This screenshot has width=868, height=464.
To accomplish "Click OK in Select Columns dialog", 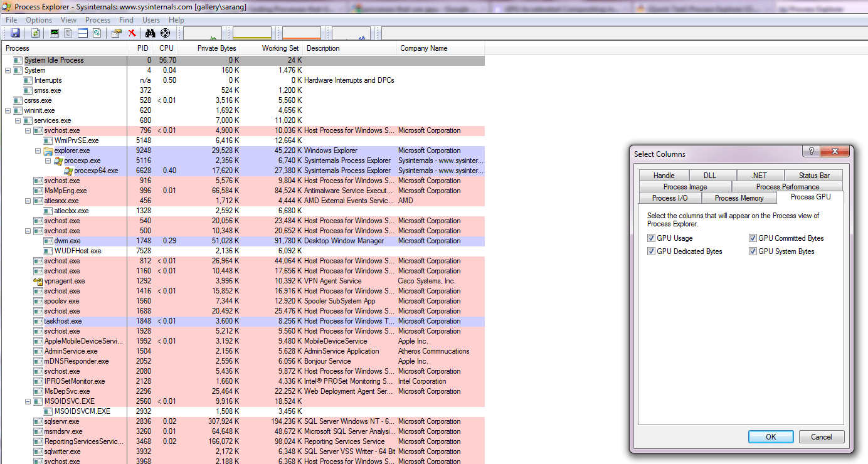I will (x=771, y=437).
